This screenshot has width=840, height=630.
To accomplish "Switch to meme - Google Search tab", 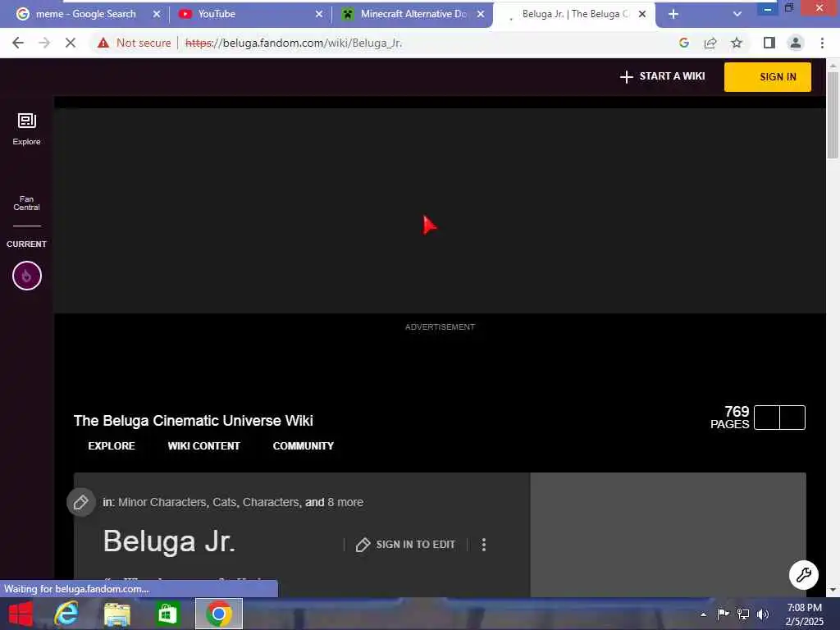I will click(x=85, y=14).
